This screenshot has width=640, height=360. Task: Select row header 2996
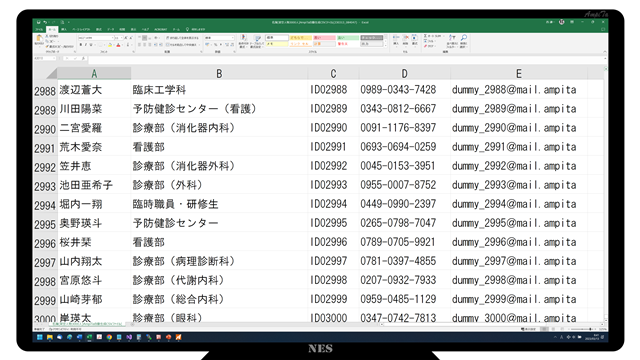click(45, 243)
